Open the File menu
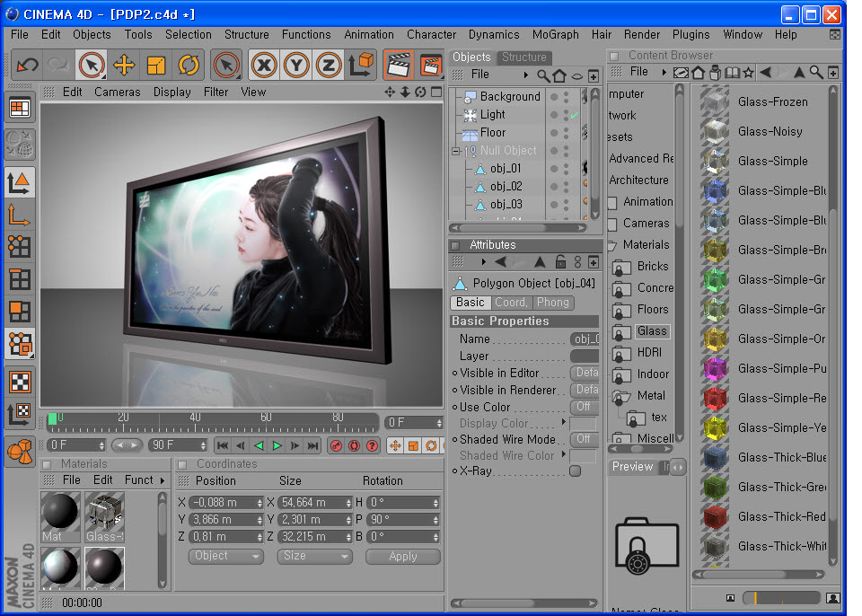Screen dimensions: 862x616 19,35
